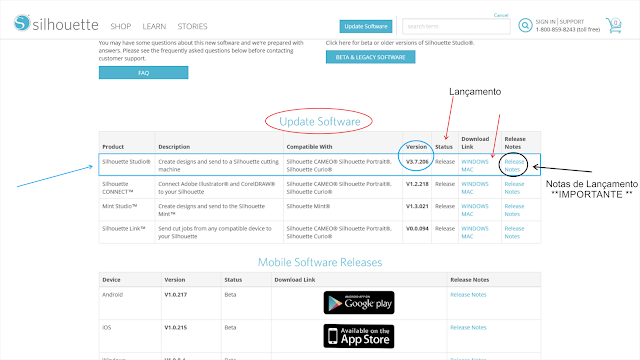Open the shopping cart icon
Screen dimensions: 640x360
point(613,25)
